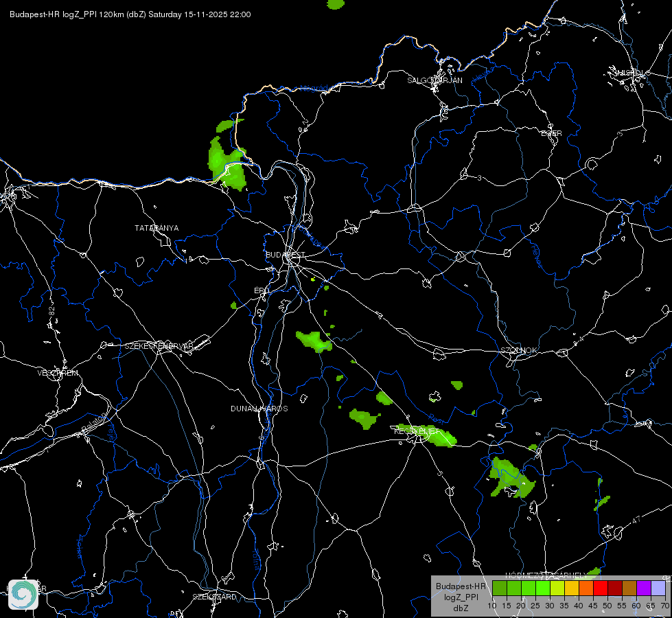Select the 15–20 dBZ green legend swatch
The height and width of the screenshot is (618, 672).
tap(514, 588)
